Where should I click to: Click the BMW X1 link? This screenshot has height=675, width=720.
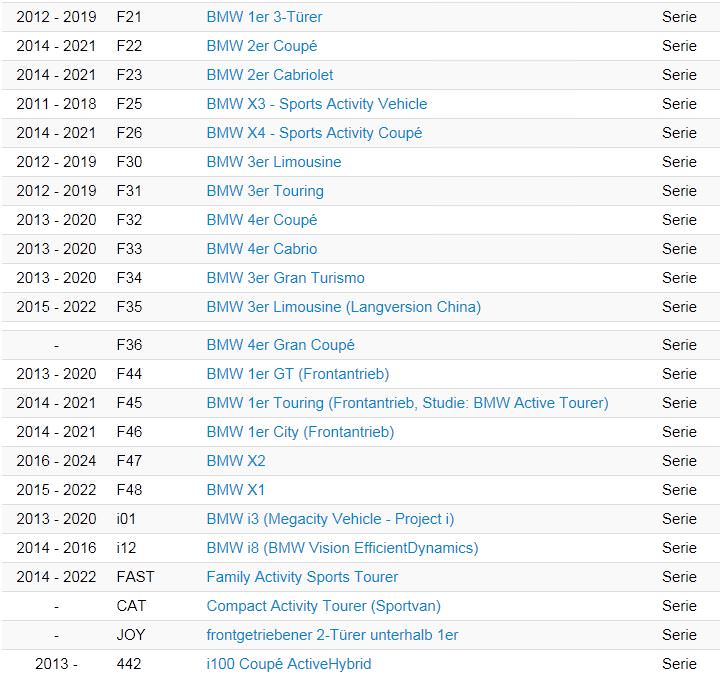click(x=236, y=489)
